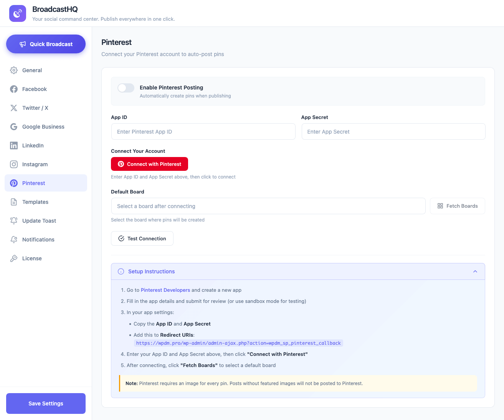The width and height of the screenshot is (504, 420).
Task: Click the BroadcastHQ app logo
Action: coord(17,13)
